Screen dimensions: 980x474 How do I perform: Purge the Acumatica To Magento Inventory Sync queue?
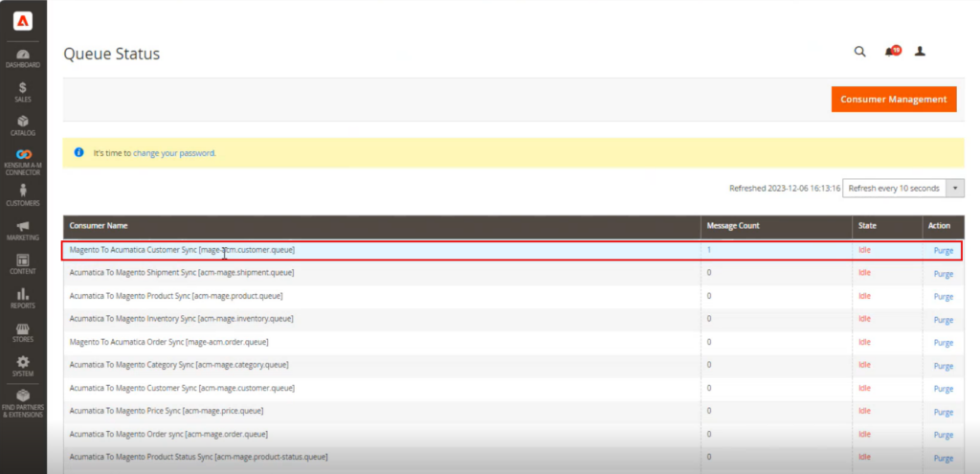pyautogui.click(x=943, y=320)
